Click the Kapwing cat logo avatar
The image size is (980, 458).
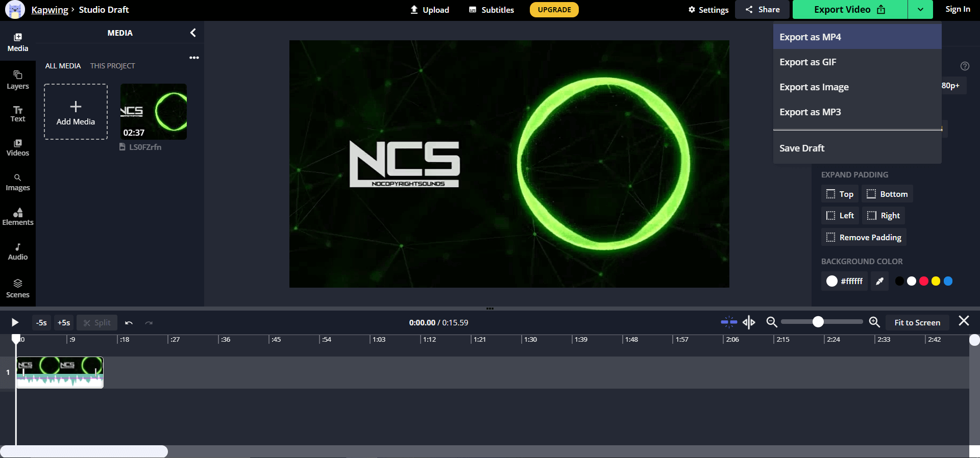pyautogui.click(x=15, y=10)
